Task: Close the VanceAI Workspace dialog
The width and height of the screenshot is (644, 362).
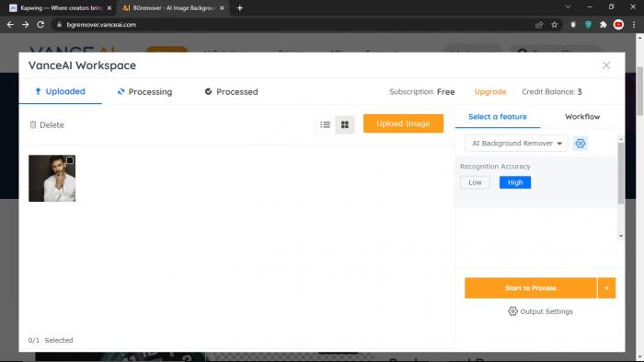Action: click(x=606, y=65)
